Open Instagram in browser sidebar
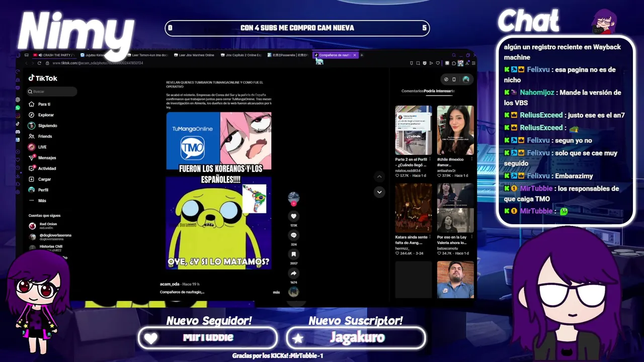The image size is (644, 362). [18, 116]
